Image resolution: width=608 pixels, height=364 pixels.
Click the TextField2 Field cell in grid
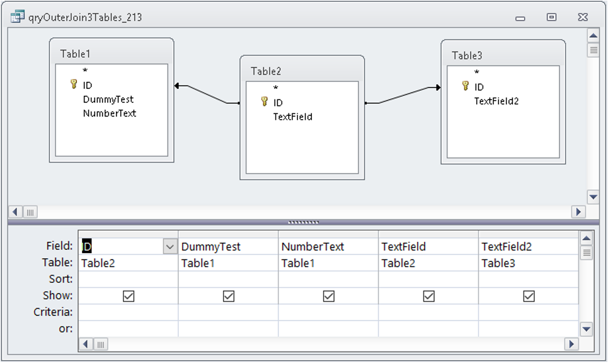tap(529, 246)
